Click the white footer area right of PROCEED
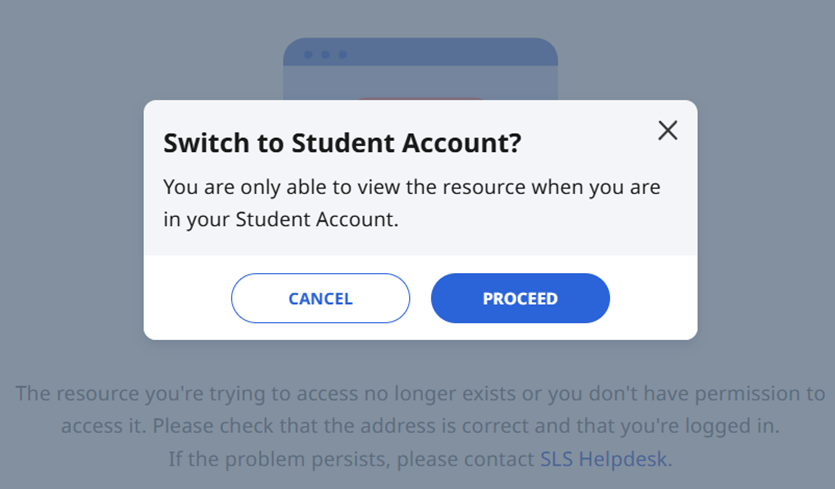This screenshot has width=835, height=489. pos(653,298)
